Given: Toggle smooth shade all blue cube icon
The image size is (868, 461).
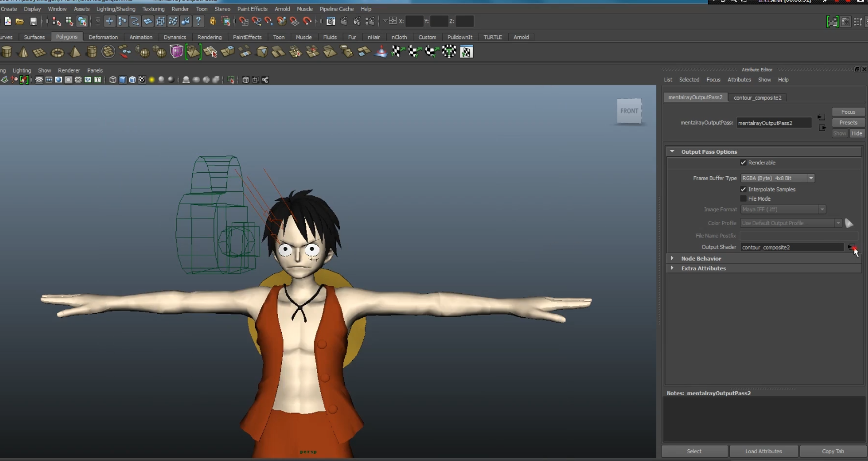Looking at the screenshot, I should (123, 80).
